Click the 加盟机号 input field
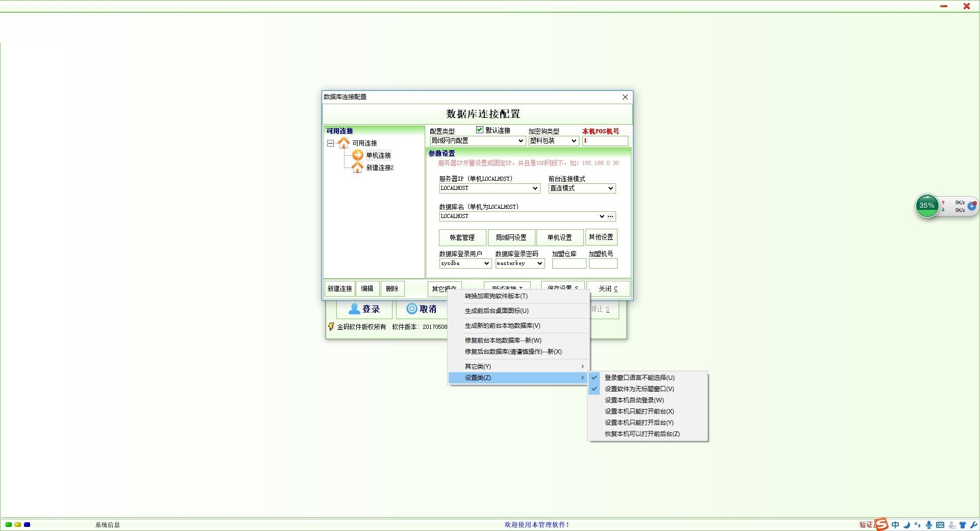Viewport: 980px width, 531px height. tap(603, 263)
